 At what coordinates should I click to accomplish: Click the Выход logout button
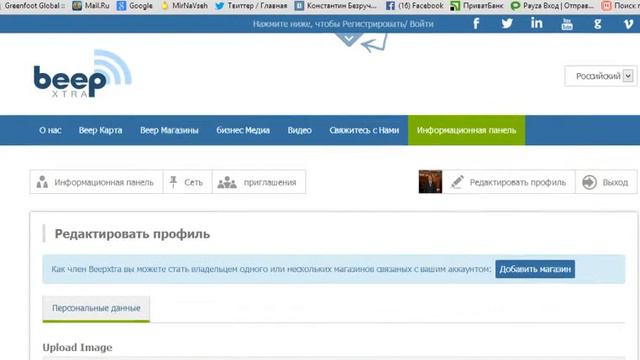[x=606, y=182]
